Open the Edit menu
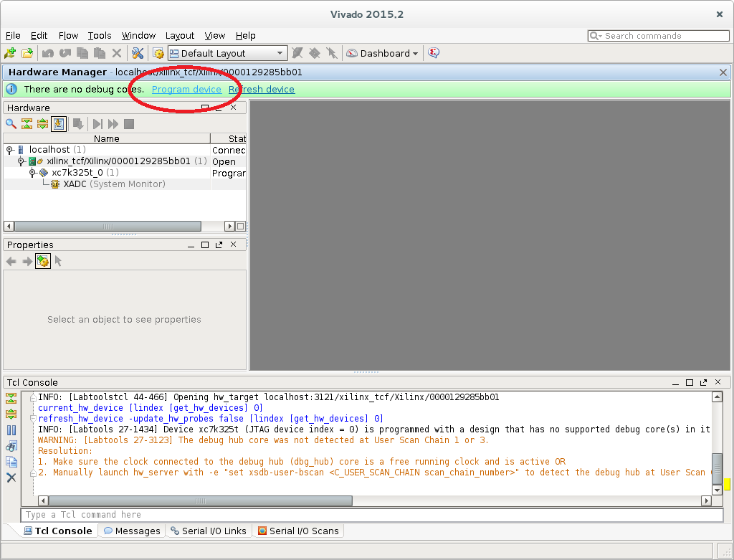 (x=39, y=36)
